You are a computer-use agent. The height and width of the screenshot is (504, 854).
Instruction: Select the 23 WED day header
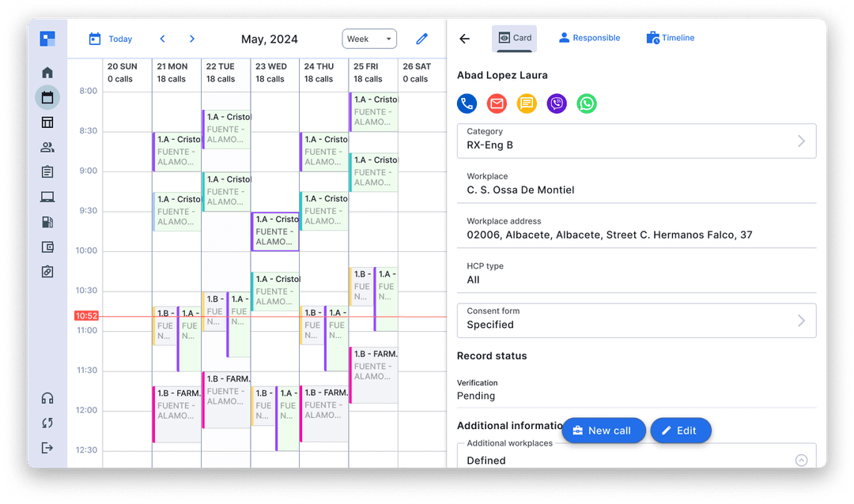pyautogui.click(x=275, y=73)
